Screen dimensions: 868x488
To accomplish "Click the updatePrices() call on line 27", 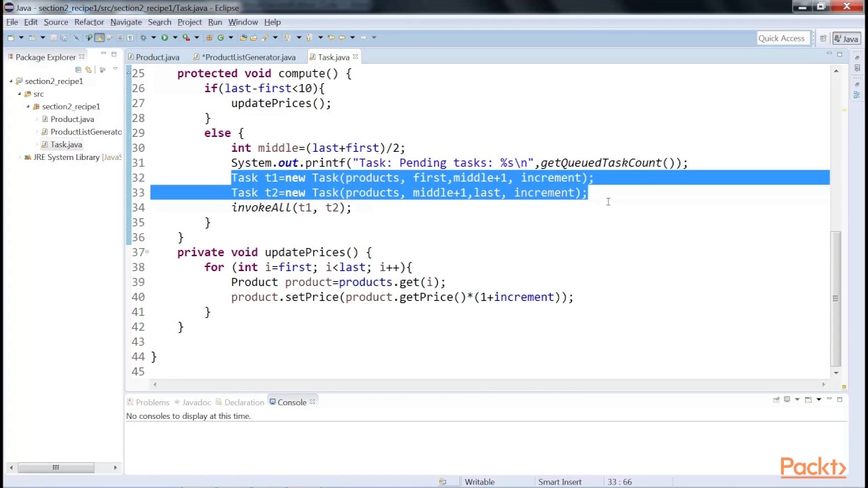I will pyautogui.click(x=281, y=104).
